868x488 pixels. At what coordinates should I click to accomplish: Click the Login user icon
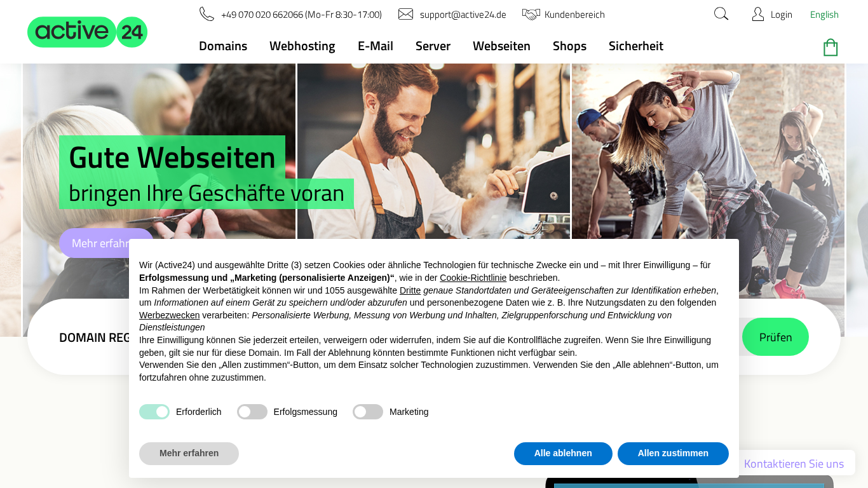[757, 14]
